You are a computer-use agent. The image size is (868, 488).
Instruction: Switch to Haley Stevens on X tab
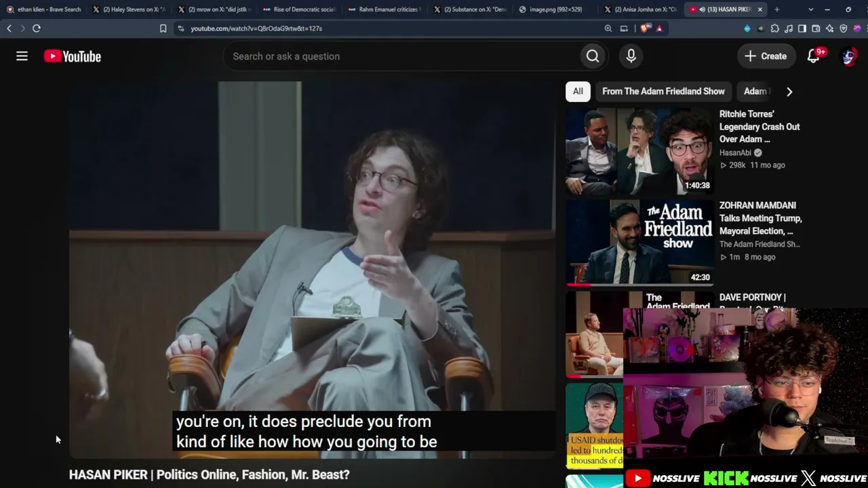pyautogui.click(x=129, y=9)
